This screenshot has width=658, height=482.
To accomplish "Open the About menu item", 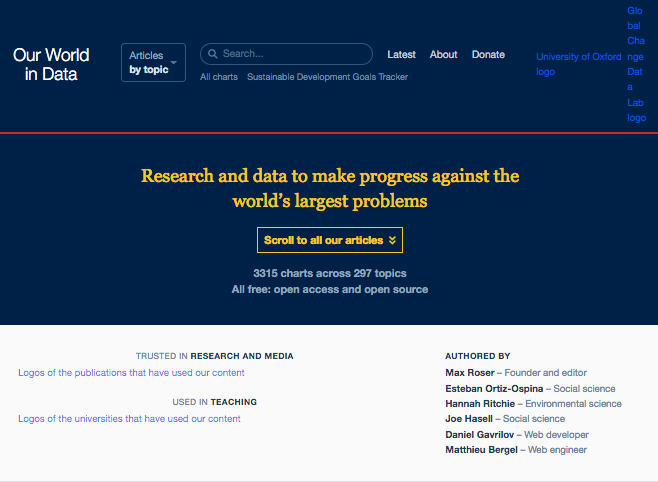I will point(444,55).
